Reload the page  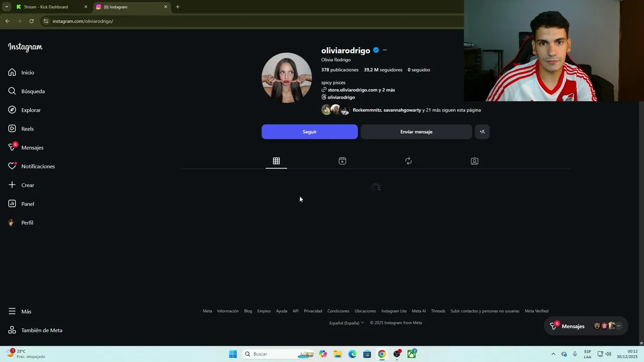[31, 21]
